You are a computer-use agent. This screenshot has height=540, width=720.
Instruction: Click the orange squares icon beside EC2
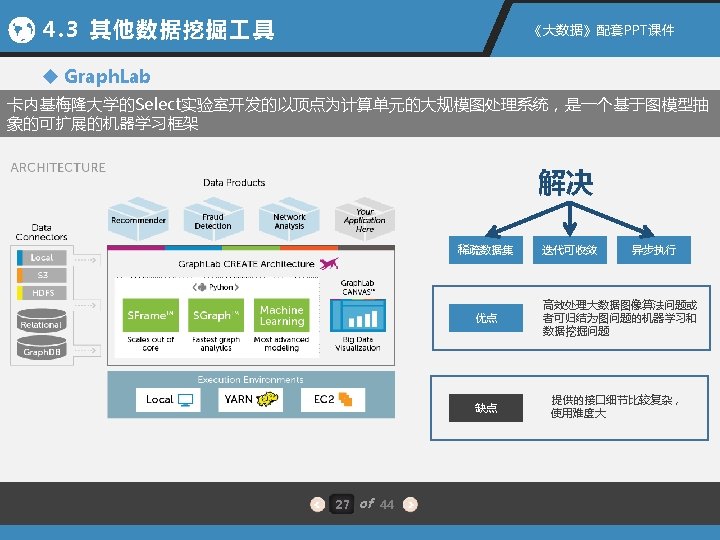[345, 399]
